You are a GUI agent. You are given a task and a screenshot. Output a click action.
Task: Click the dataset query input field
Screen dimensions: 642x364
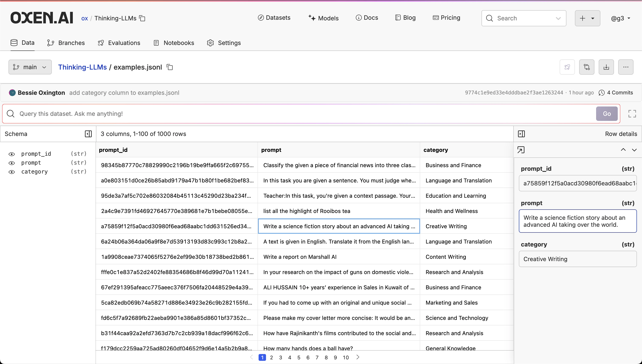[300, 114]
